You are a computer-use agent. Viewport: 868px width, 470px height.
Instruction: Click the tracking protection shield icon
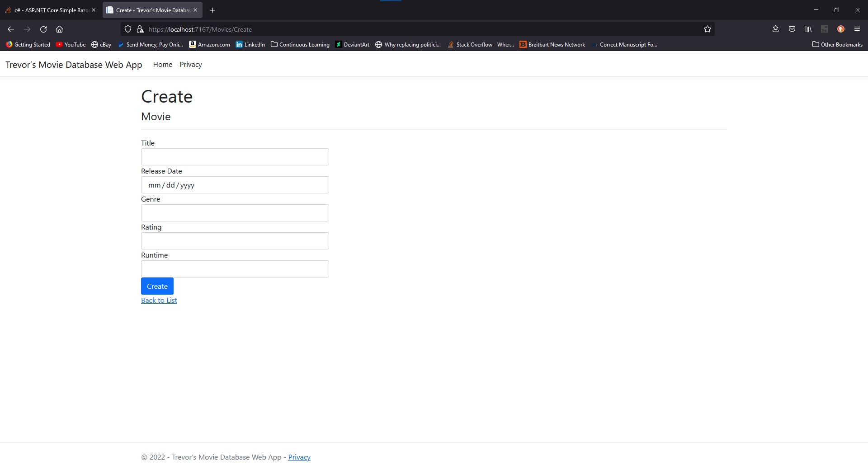coord(128,29)
